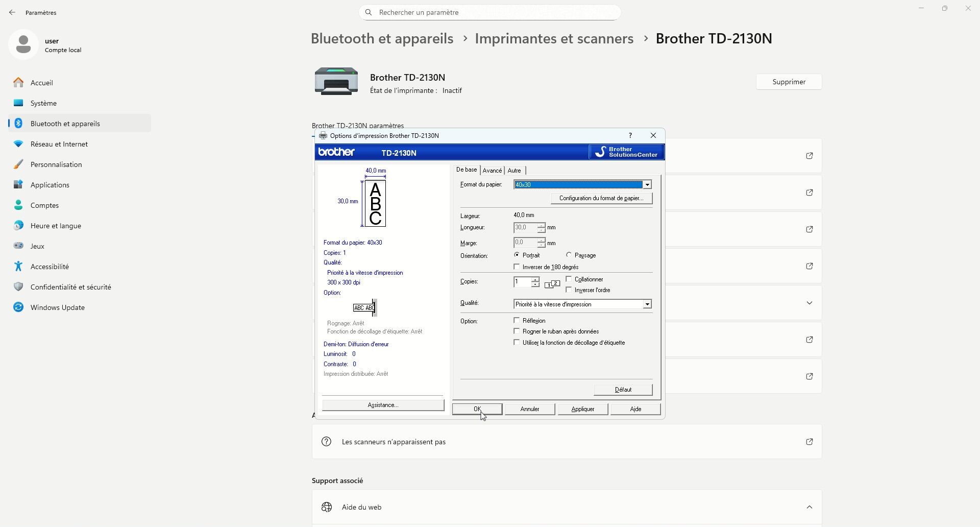
Task: Go to Réseau et Internet settings
Action: [80, 144]
